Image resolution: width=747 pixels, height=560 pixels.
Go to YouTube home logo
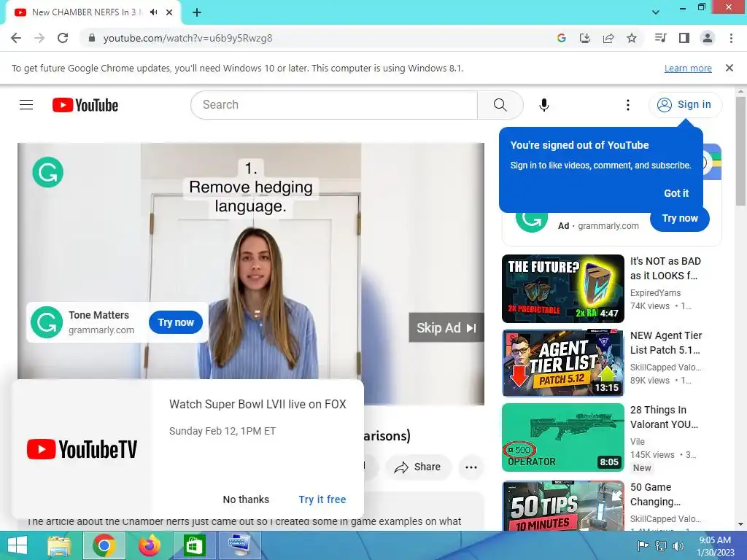(85, 105)
